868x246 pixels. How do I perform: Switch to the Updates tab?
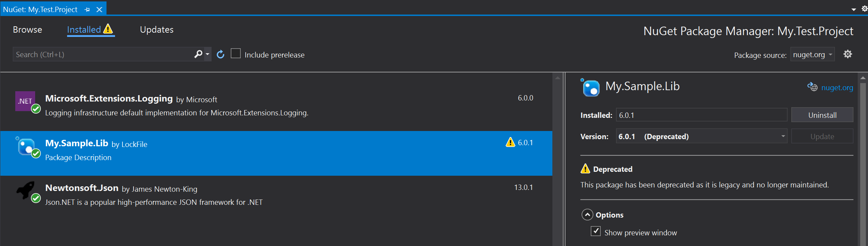pos(156,30)
